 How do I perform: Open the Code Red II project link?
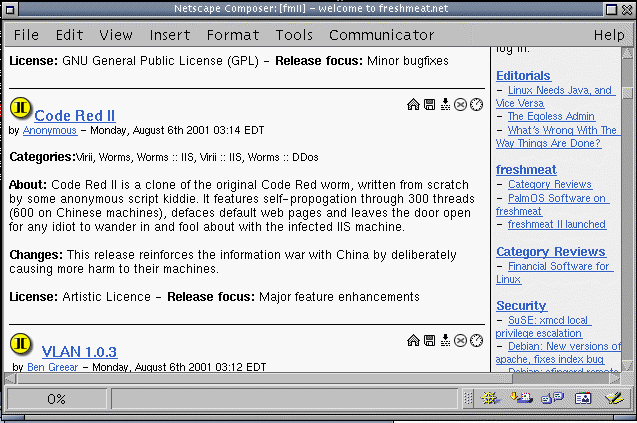[75, 116]
